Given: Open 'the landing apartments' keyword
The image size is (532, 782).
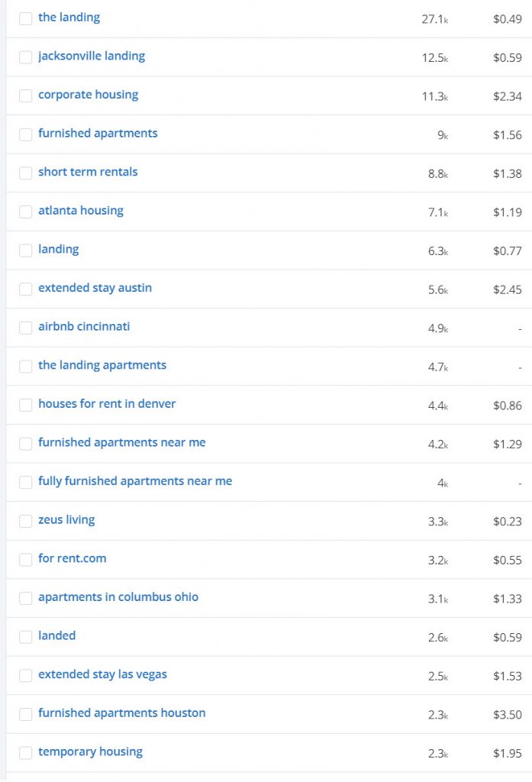Looking at the screenshot, I should tap(102, 365).
